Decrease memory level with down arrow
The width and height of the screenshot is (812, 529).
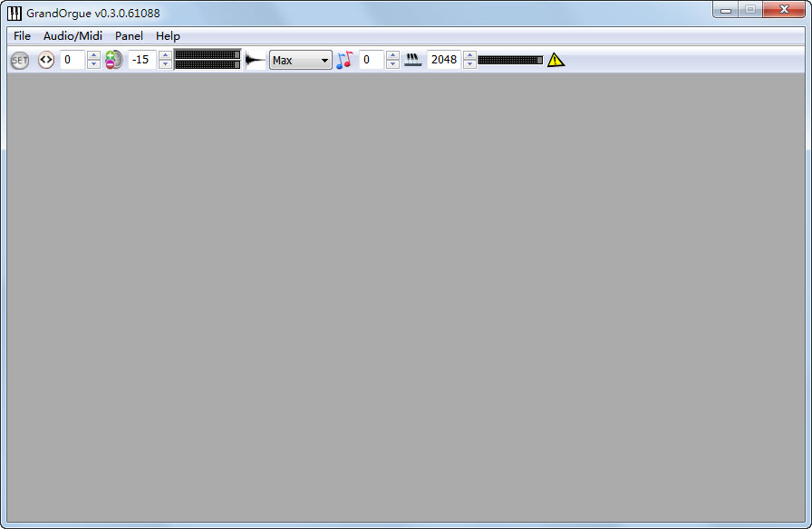pyautogui.click(x=93, y=64)
